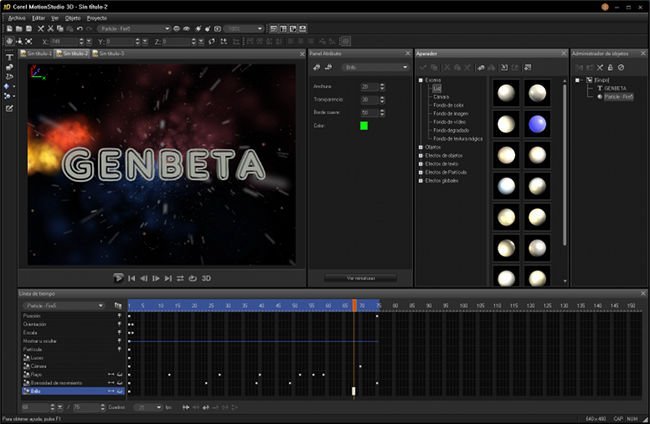Viewport: 650px width, 424px height.
Task: Click the gallery vertical scrollbar
Action: [565, 166]
